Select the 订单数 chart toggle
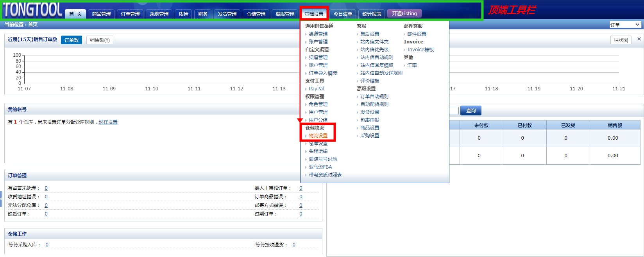Image resolution: width=644 pixels, height=257 pixels. click(72, 40)
